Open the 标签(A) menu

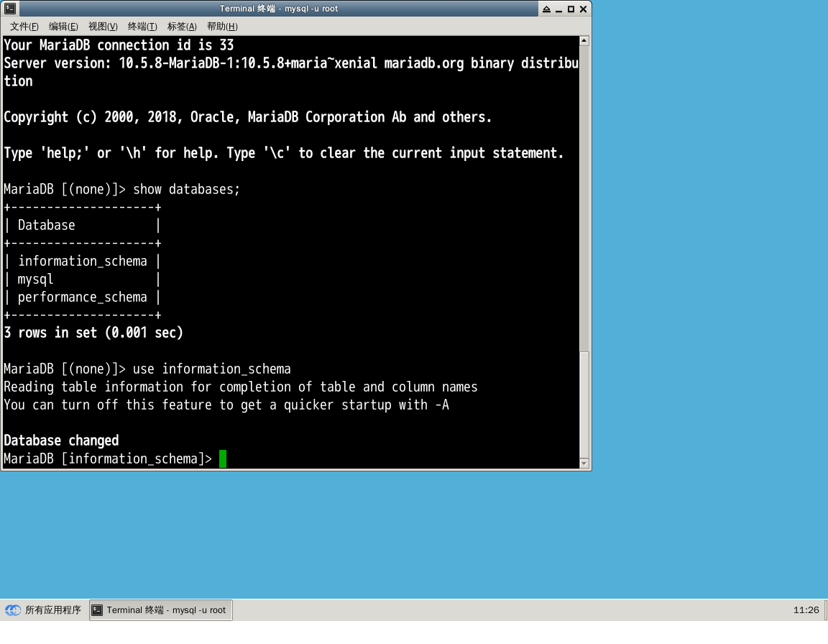[182, 27]
